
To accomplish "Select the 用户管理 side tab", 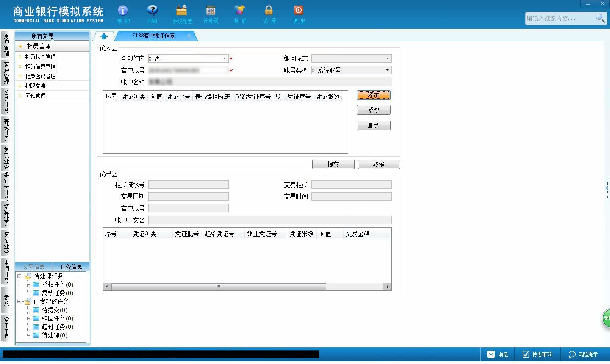I will pos(6,44).
